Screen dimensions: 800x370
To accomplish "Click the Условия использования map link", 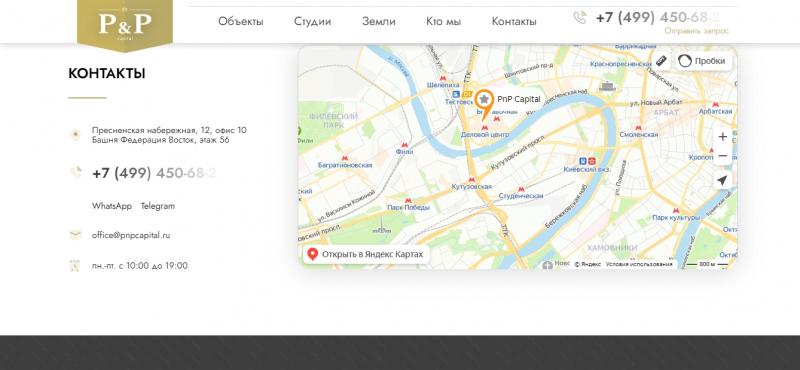I will tap(639, 264).
